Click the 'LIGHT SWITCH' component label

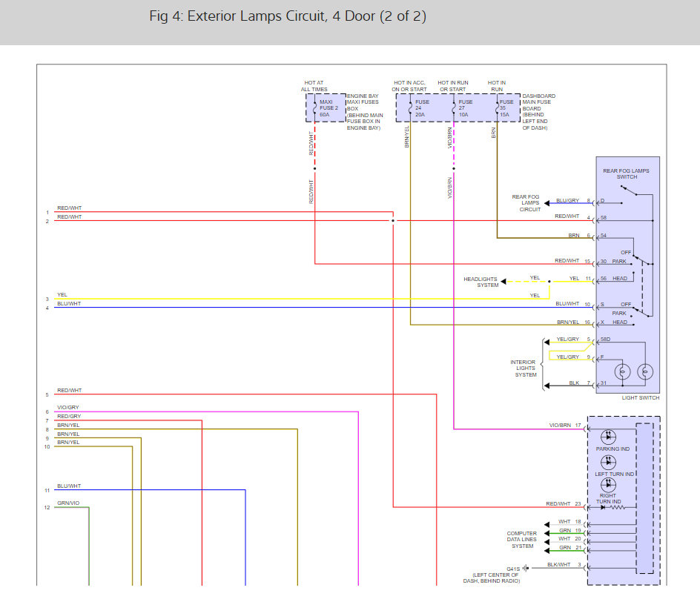(641, 397)
